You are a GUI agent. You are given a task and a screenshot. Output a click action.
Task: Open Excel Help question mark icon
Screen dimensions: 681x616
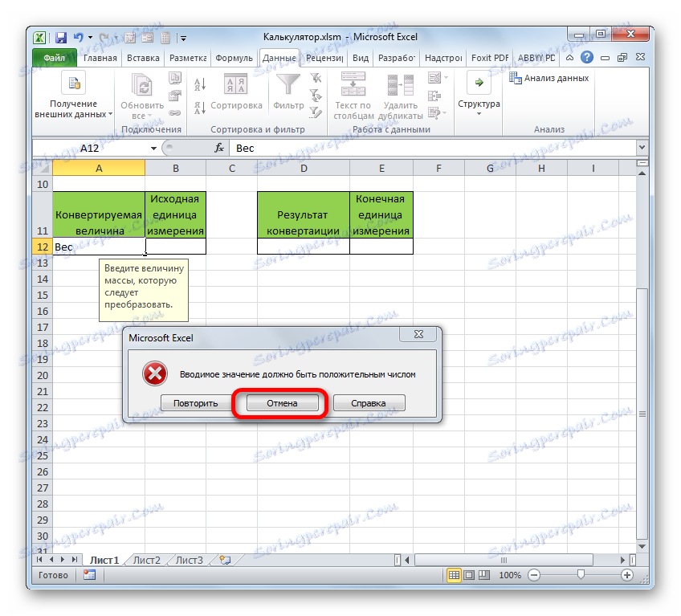587,57
